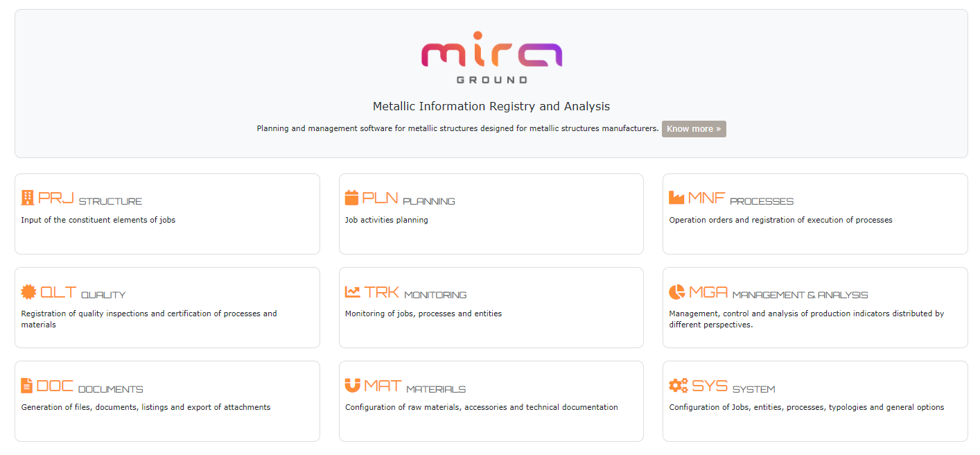This screenshot has height=455, width=980.
Task: Click the certificate badge icon beside QLT
Action: click(28, 292)
